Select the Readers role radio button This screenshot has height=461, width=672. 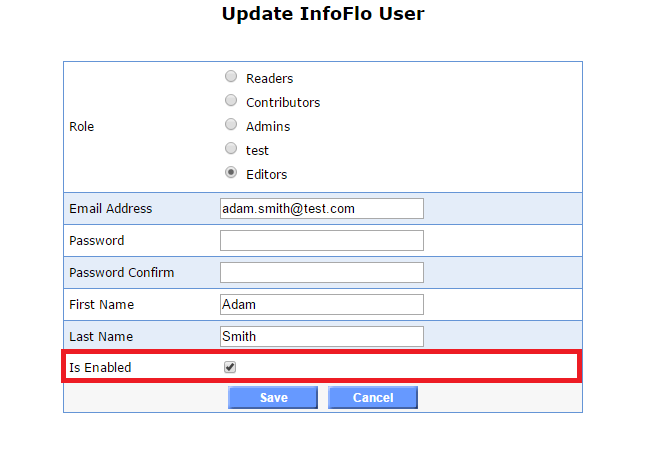pyautogui.click(x=231, y=77)
